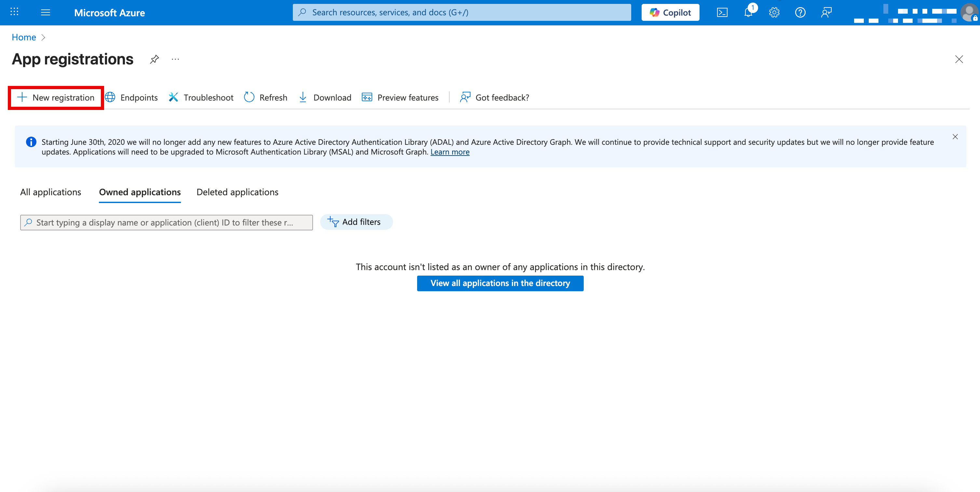Open the help and support icon
The image size is (980, 492).
coord(800,12)
